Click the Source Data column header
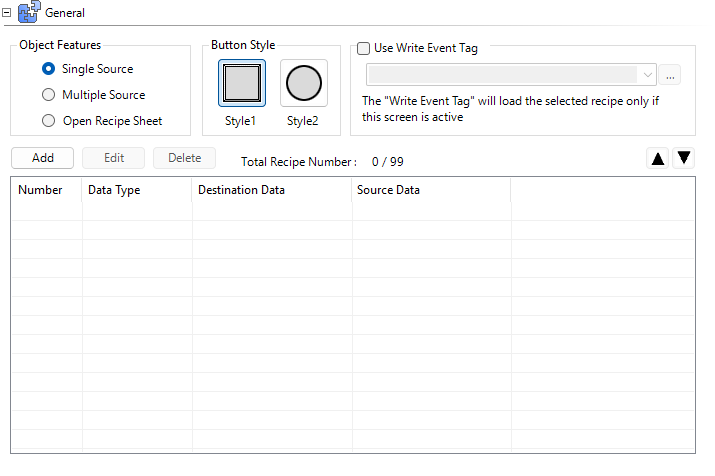The width and height of the screenshot is (715, 476). point(431,190)
